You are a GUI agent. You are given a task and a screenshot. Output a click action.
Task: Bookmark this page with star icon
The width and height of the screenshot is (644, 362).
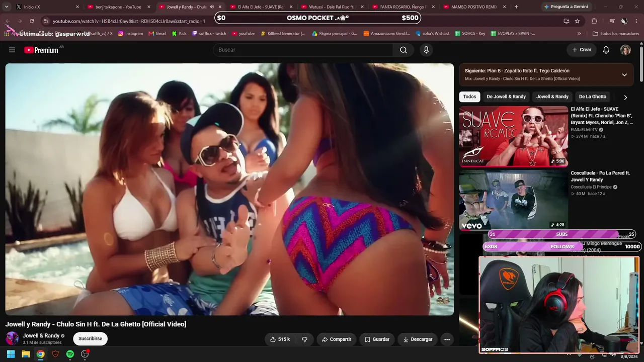coord(577,21)
